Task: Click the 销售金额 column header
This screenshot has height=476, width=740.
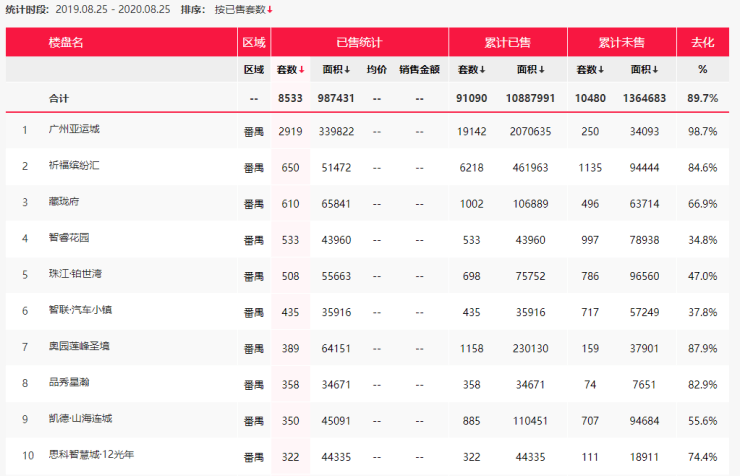Action: [x=420, y=70]
